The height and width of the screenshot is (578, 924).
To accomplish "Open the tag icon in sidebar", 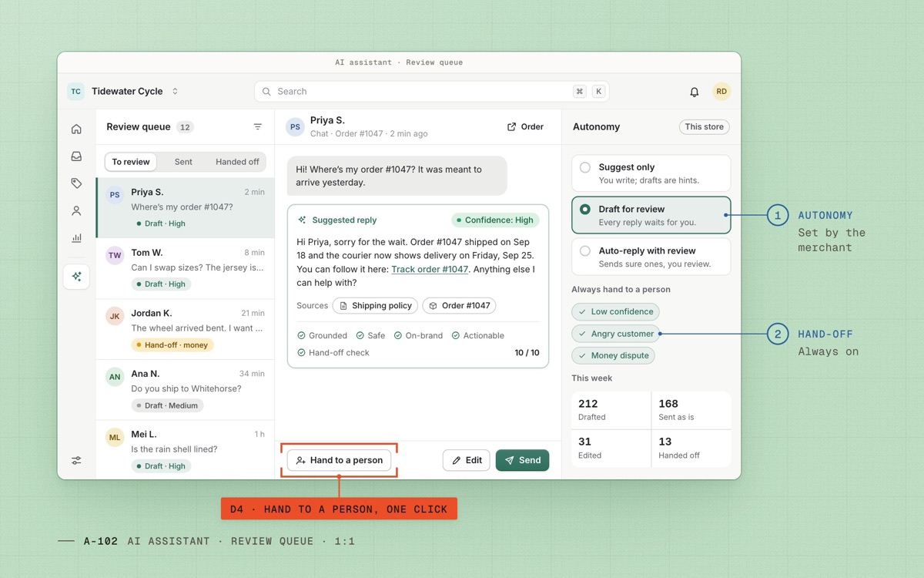I will (76, 183).
